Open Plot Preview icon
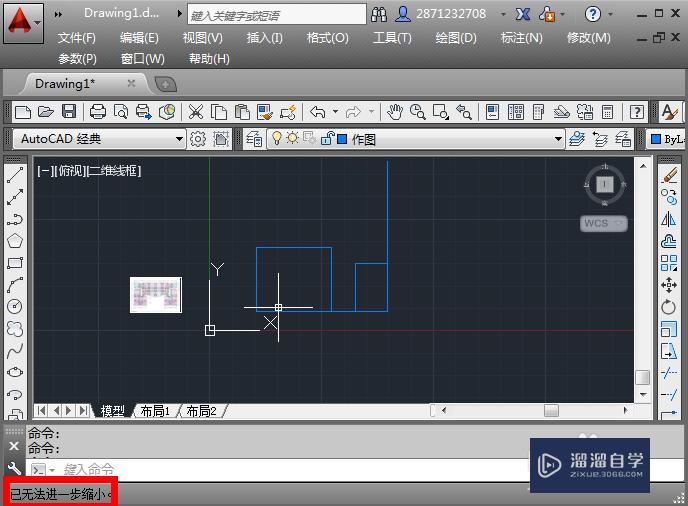This screenshot has width=688, height=506. click(x=121, y=112)
